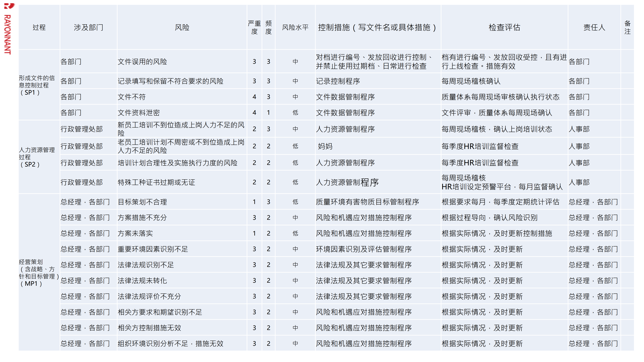
Task: Click the 相关方要求和期望识别不足 cell
Action: tap(182, 312)
